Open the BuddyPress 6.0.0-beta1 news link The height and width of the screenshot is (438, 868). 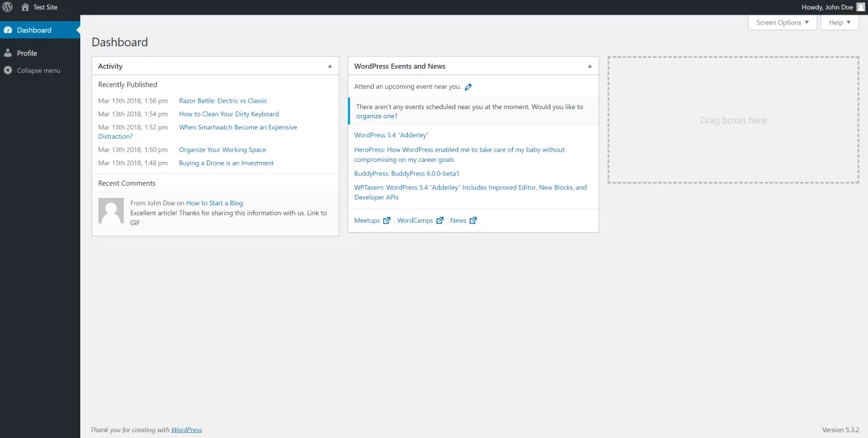tap(407, 173)
